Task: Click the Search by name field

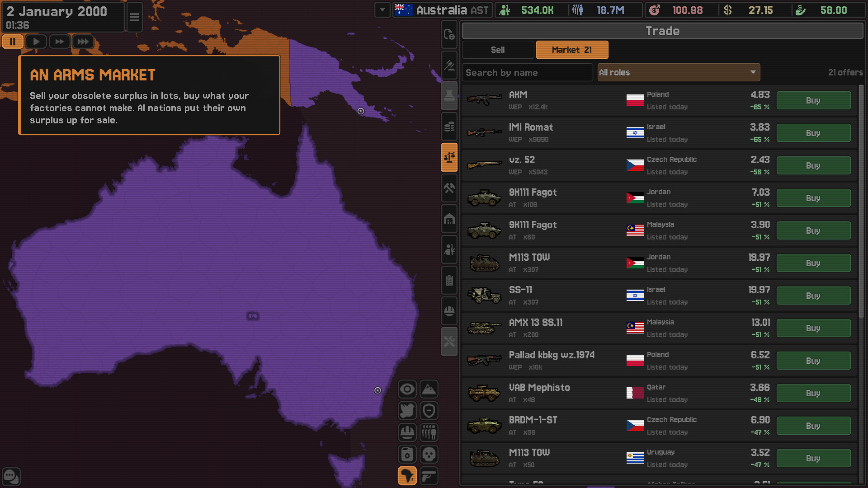Action: click(527, 72)
